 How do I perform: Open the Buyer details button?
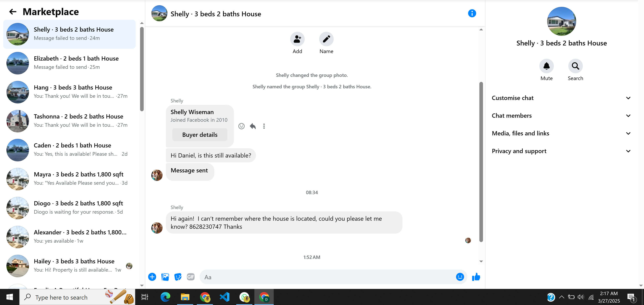coord(200,135)
